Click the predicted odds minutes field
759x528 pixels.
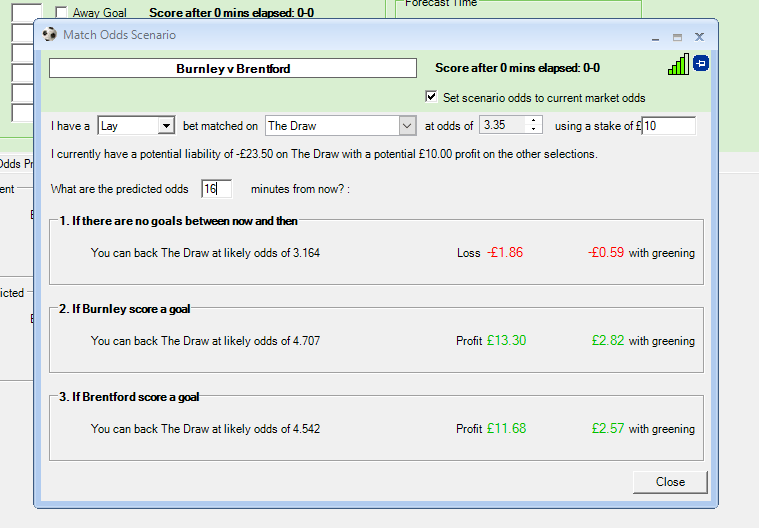click(x=216, y=189)
